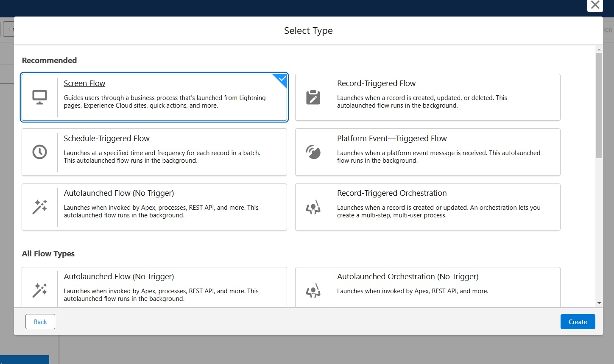
Task: Click the Record-Triggered Flow clipboard-pencil icon
Action: [313, 97]
